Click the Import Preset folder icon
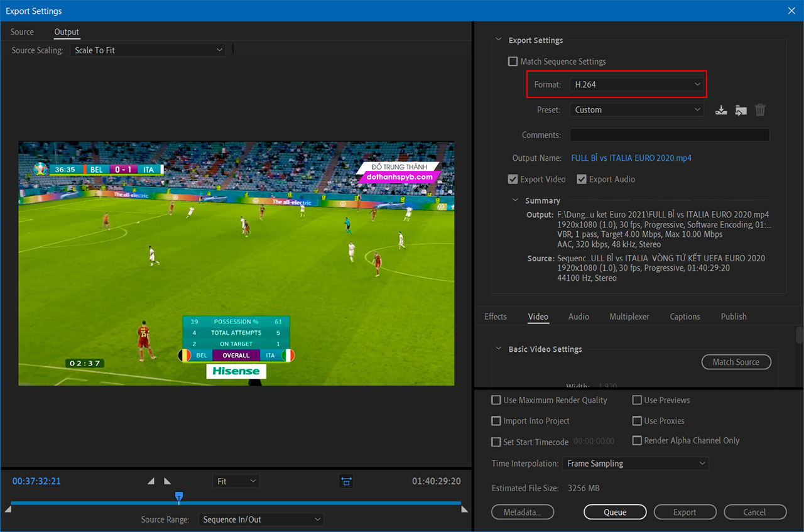Image resolution: width=804 pixels, height=532 pixels. (741, 111)
